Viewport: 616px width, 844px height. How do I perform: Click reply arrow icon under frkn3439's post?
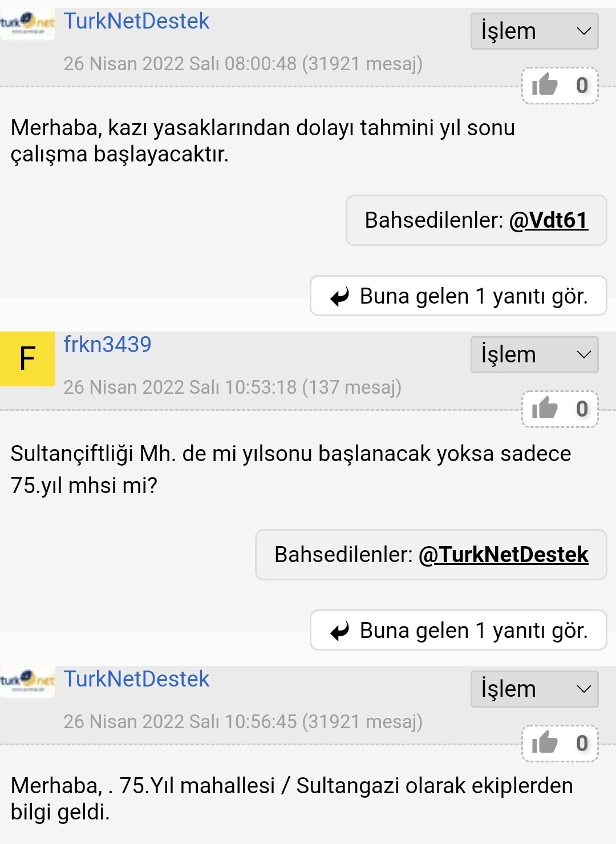click(340, 631)
